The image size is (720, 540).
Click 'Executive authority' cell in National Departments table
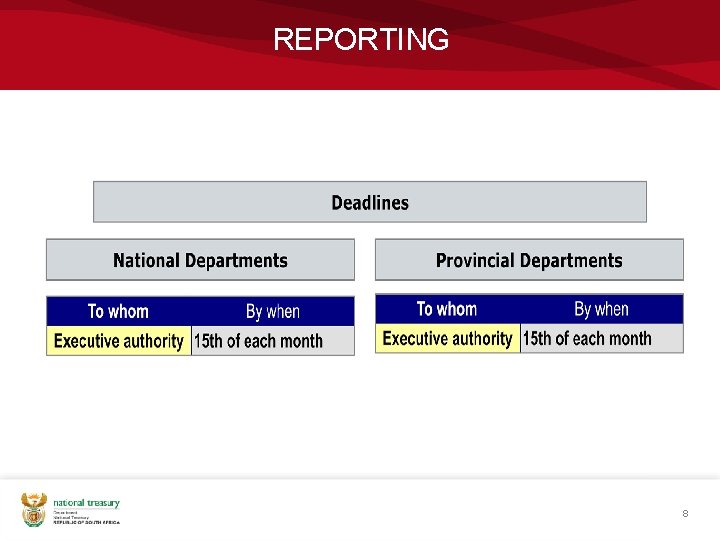(119, 341)
